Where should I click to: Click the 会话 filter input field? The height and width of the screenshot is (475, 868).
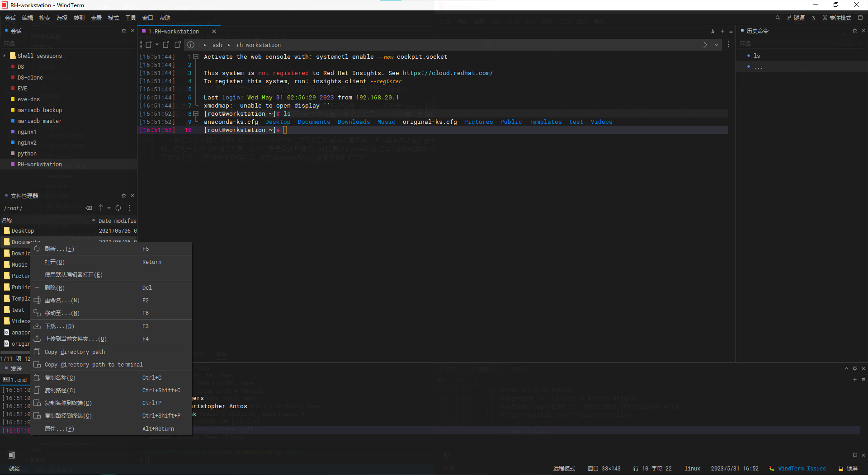(x=68, y=43)
